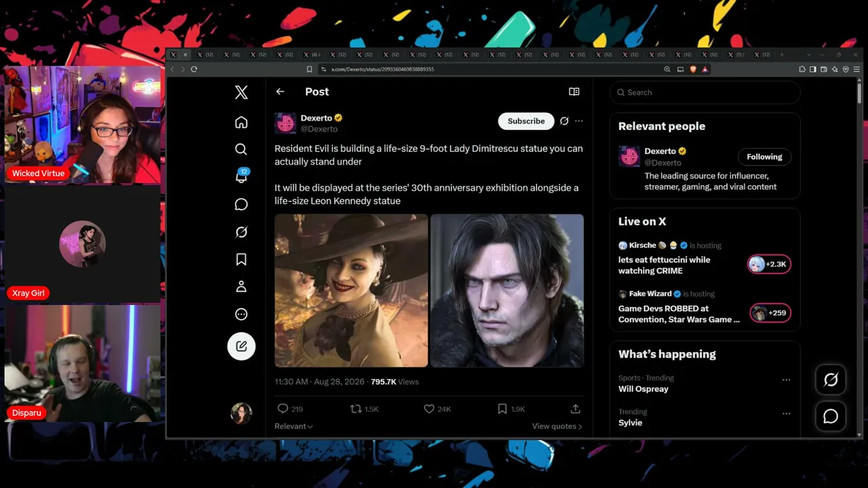Open the Sylvie trending topic
868x488 pixels.
[630, 423]
